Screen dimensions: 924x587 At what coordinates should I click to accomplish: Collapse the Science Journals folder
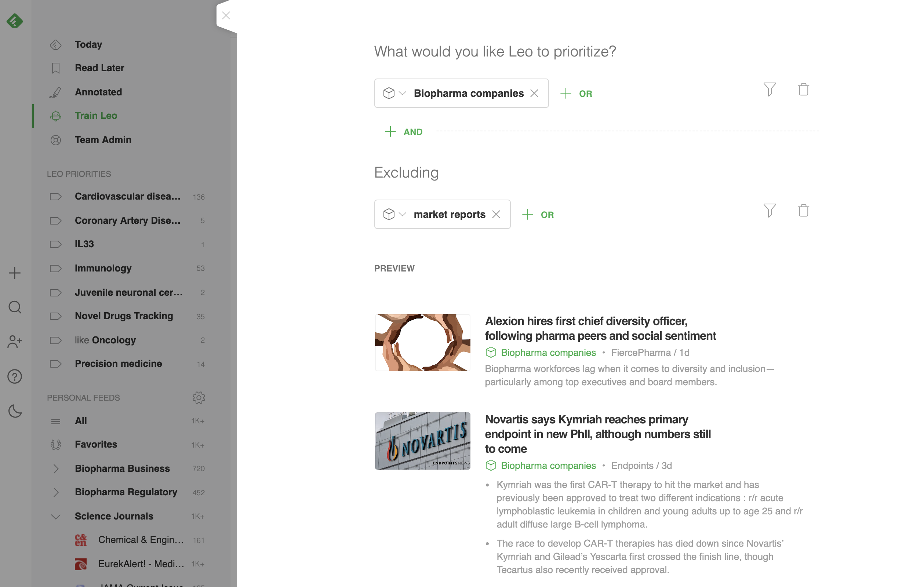coord(56,517)
